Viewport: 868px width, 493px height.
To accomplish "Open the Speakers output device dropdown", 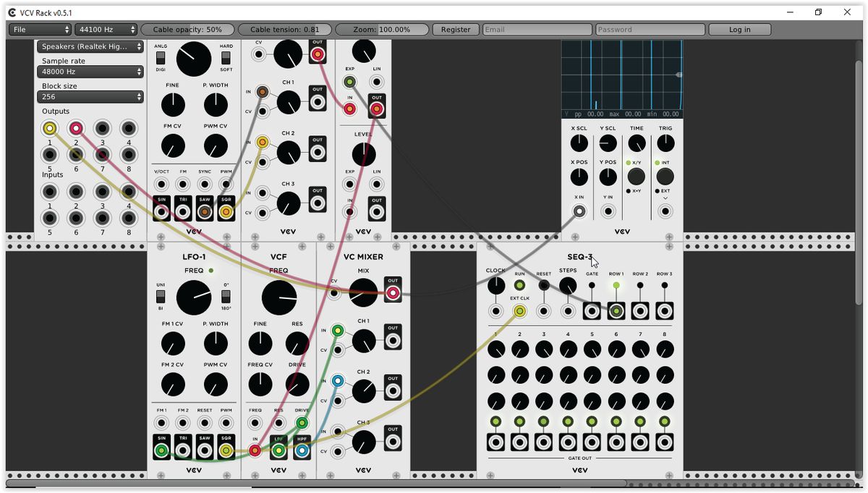I will (x=90, y=46).
